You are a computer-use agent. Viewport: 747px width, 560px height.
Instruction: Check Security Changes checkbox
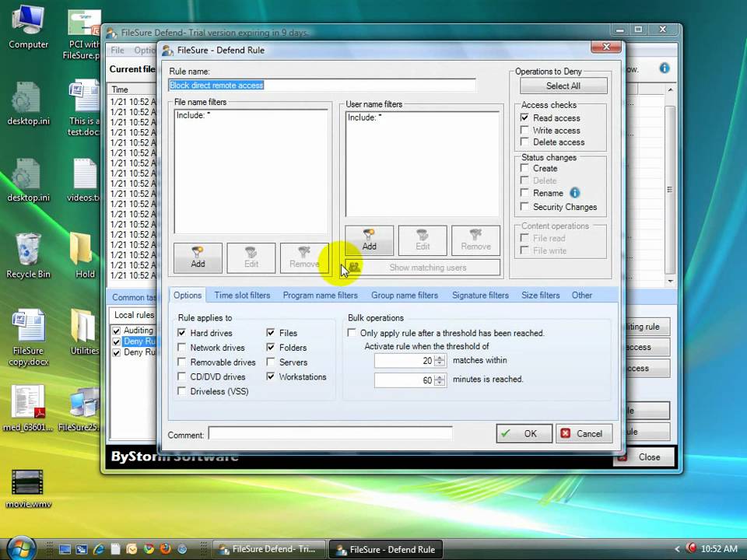pos(524,206)
